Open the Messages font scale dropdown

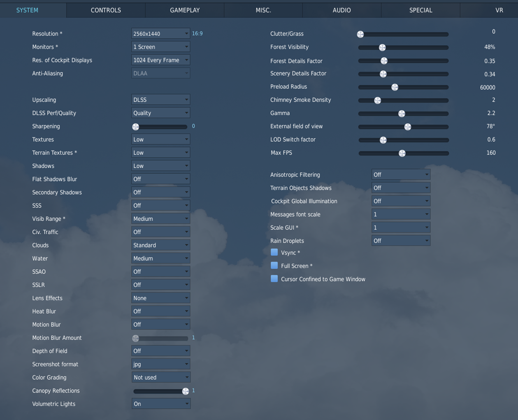pyautogui.click(x=401, y=214)
